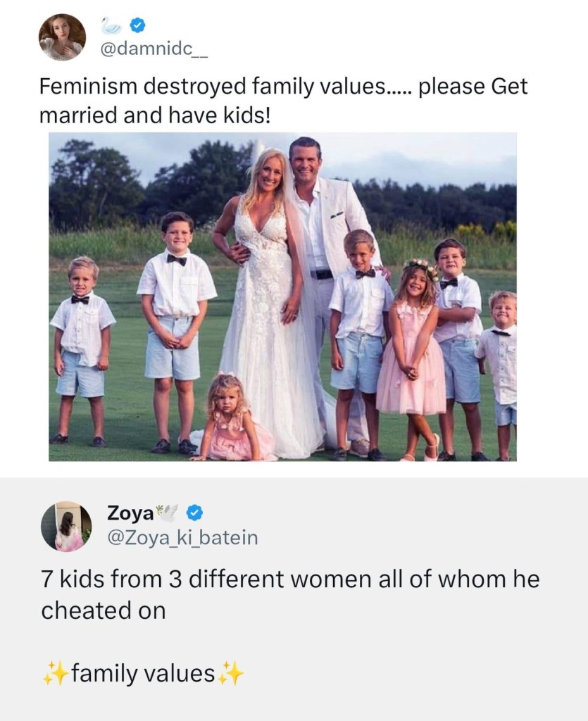
Task: Click Zoya's blue verified badge
Action: click(194, 513)
